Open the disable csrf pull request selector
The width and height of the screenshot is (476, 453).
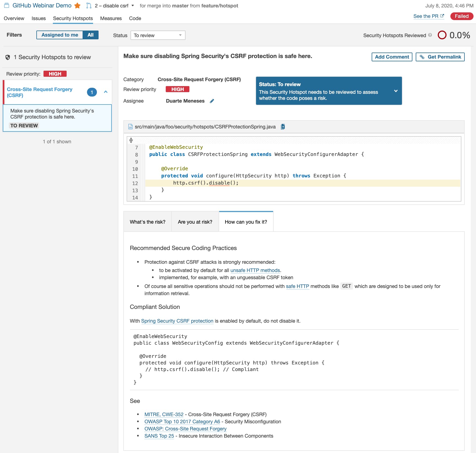coord(113,5)
